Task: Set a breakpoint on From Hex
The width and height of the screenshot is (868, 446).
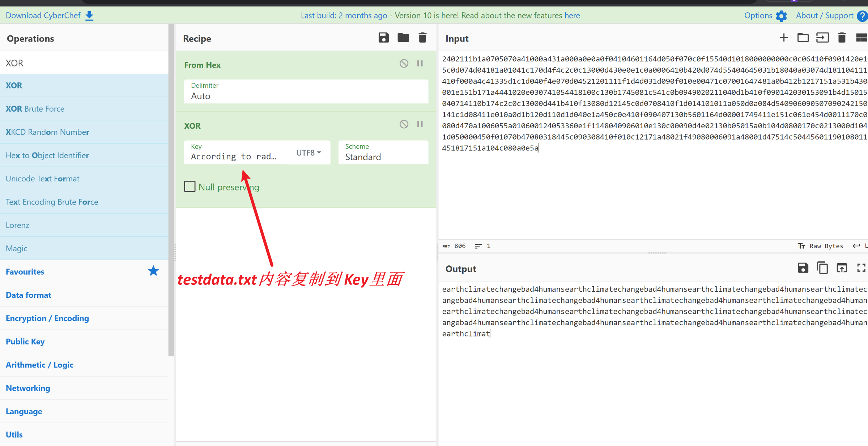Action: (420, 64)
